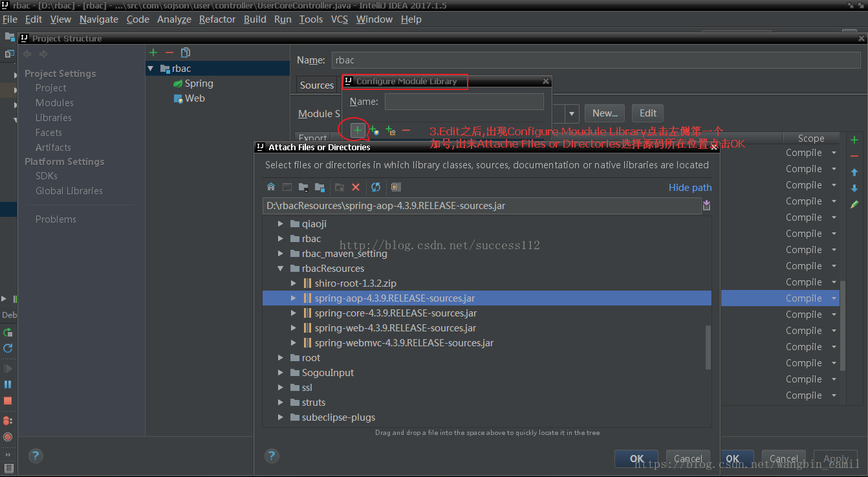Click the New Folder icon in file chooser
The width and height of the screenshot is (868, 477).
[x=340, y=187]
